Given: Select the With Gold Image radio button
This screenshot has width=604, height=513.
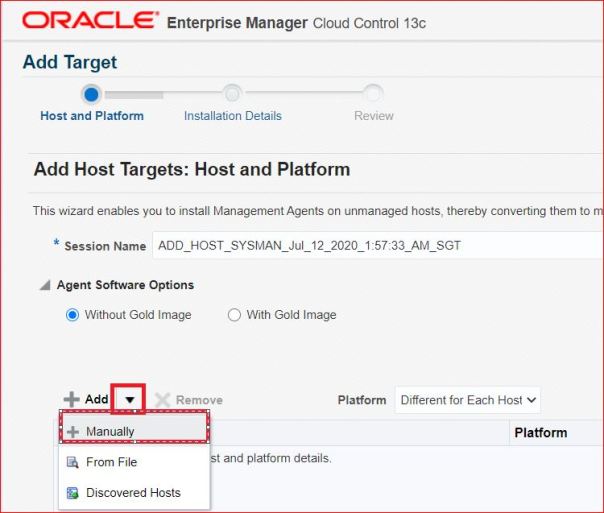Looking at the screenshot, I should [234, 315].
